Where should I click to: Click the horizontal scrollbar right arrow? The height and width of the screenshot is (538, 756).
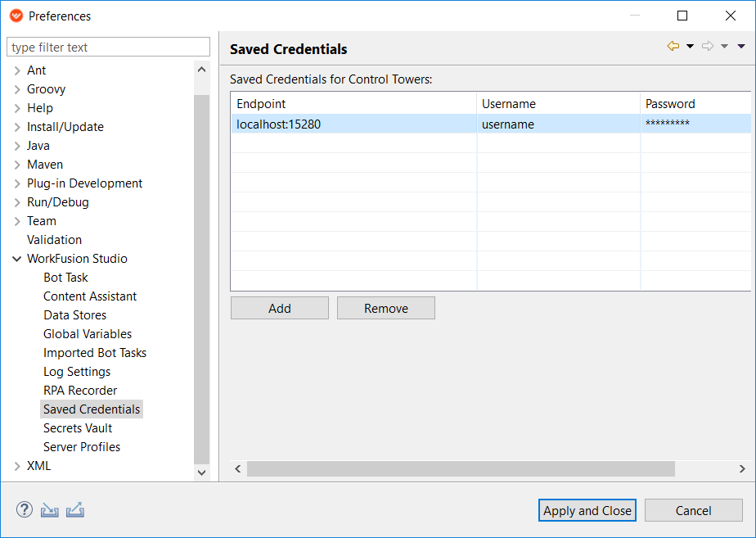click(742, 468)
